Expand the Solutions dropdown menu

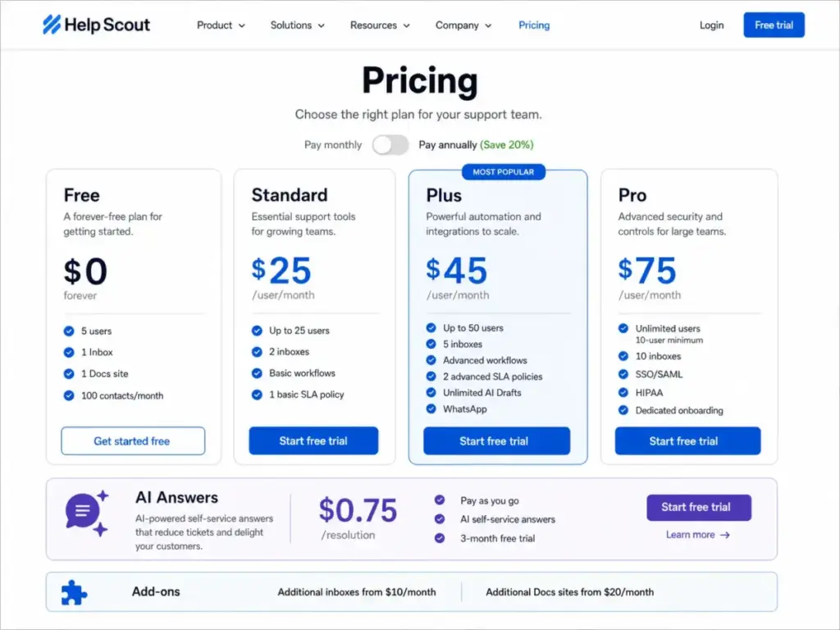coord(297,25)
